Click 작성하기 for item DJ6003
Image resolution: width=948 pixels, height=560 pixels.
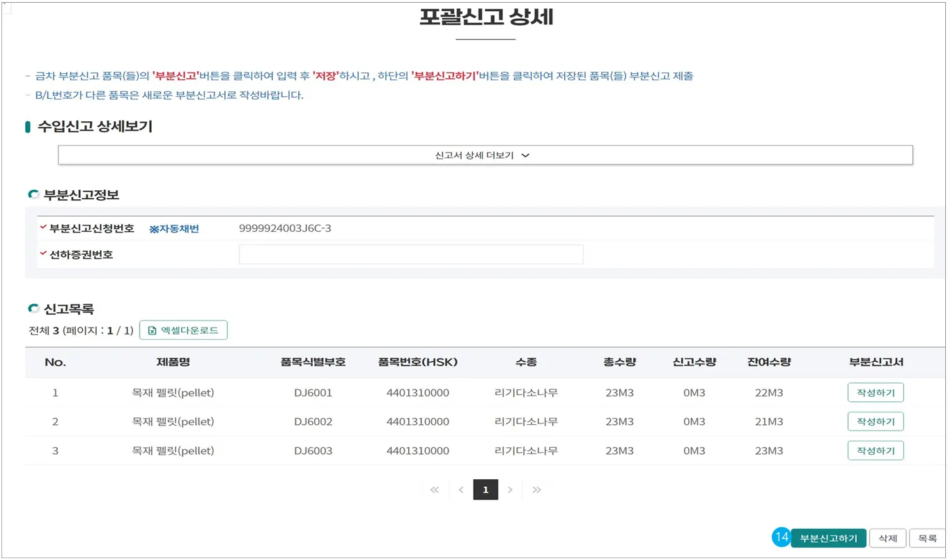tap(875, 451)
